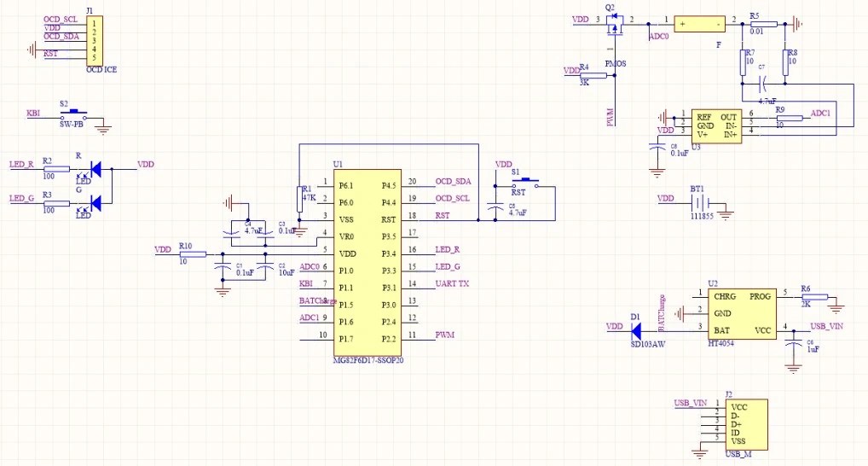Select the R10 resistor next to VDD
This screenshot has width=868, height=466.
[x=193, y=254]
